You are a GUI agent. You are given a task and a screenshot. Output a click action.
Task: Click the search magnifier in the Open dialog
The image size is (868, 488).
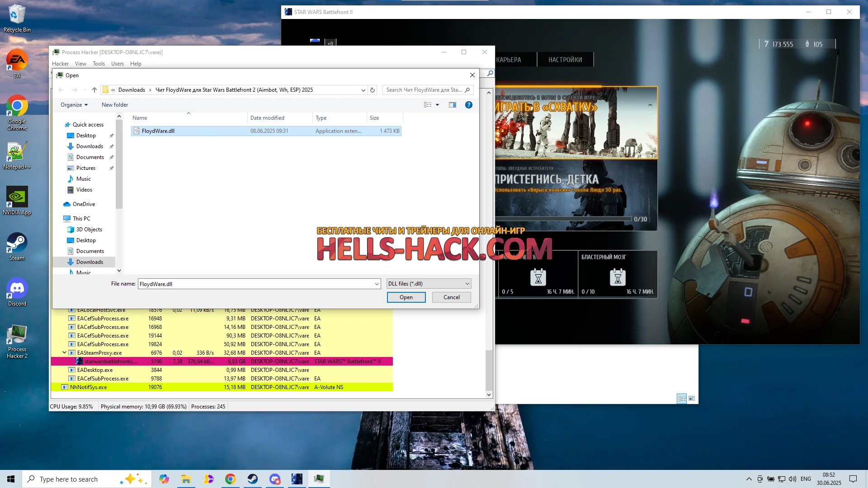(x=467, y=90)
